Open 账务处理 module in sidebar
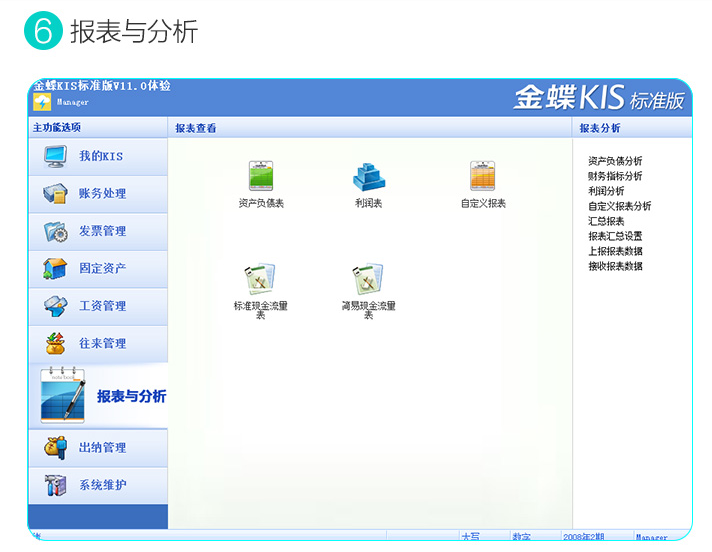The image size is (712, 552). [x=98, y=194]
